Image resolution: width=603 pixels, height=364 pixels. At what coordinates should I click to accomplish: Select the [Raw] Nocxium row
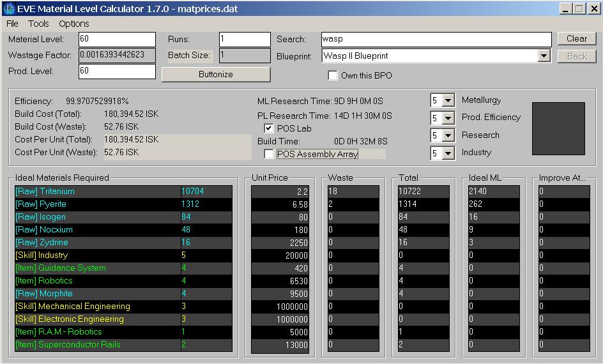(123, 229)
